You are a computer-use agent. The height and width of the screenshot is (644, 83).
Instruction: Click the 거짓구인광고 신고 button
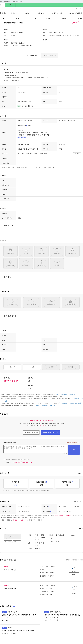(77, 502)
